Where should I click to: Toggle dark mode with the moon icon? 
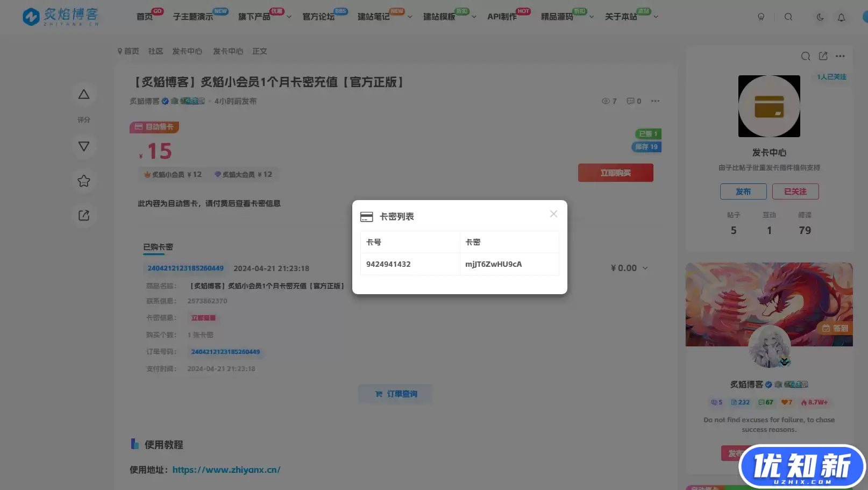tap(820, 17)
